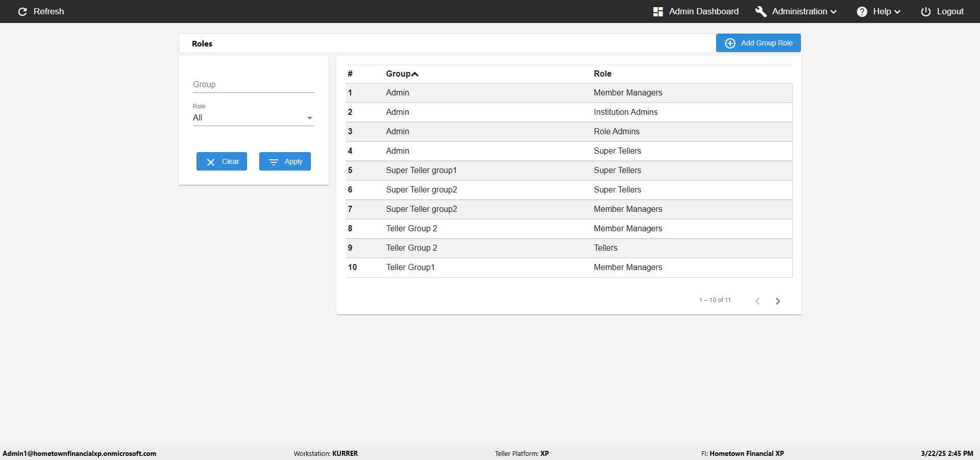
Task: Click FI Hometown Financial XP status entry
Action: click(742, 453)
